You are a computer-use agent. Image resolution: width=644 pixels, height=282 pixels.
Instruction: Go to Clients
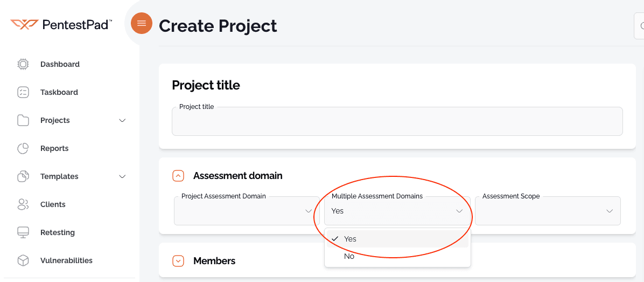(x=53, y=204)
